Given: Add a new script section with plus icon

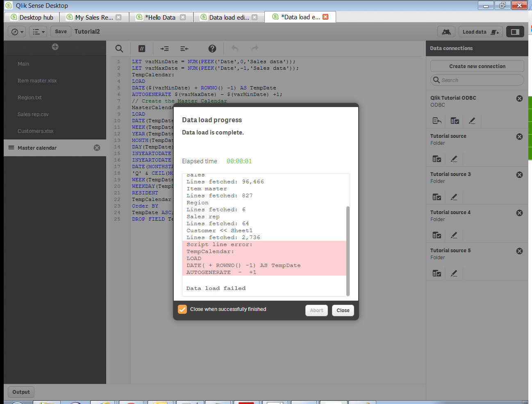Looking at the screenshot, I should 55,47.
